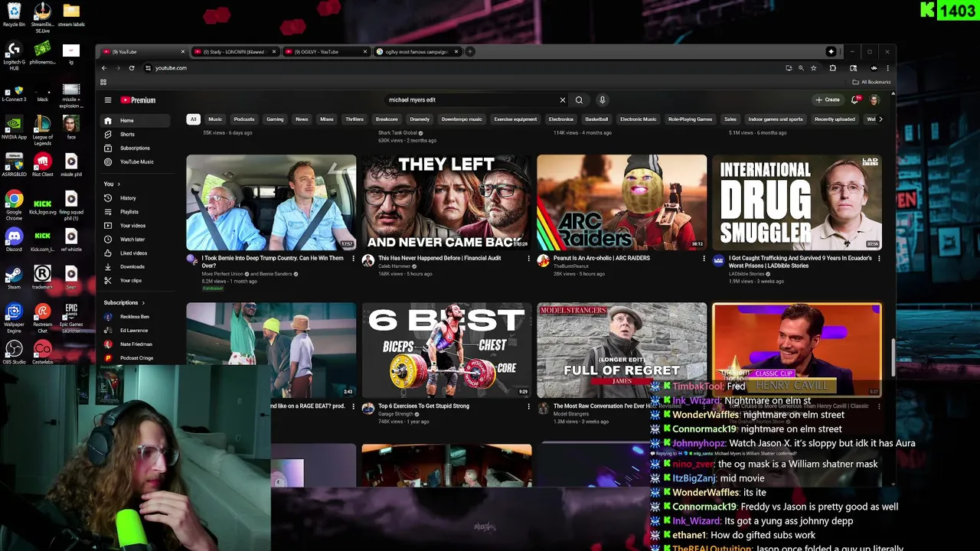980x551 pixels.
Task: Open Wallpaper Engine desktop icon
Action: click(14, 317)
